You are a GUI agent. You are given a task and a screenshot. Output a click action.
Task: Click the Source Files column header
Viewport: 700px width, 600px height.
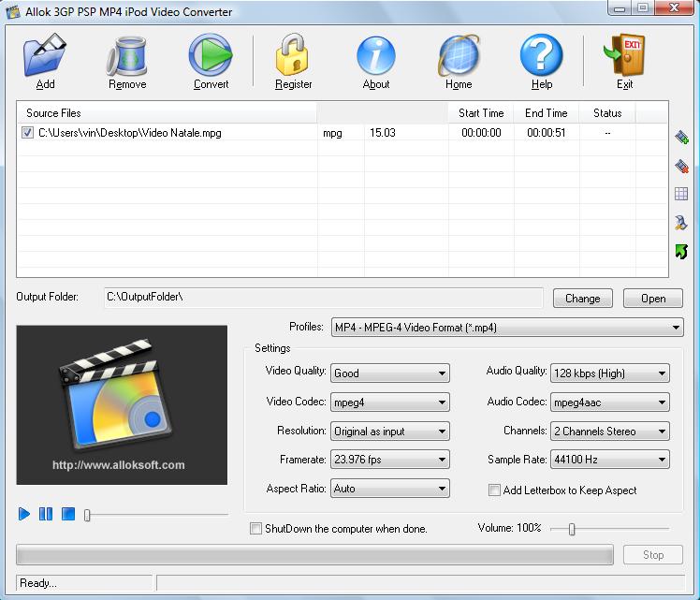167,113
